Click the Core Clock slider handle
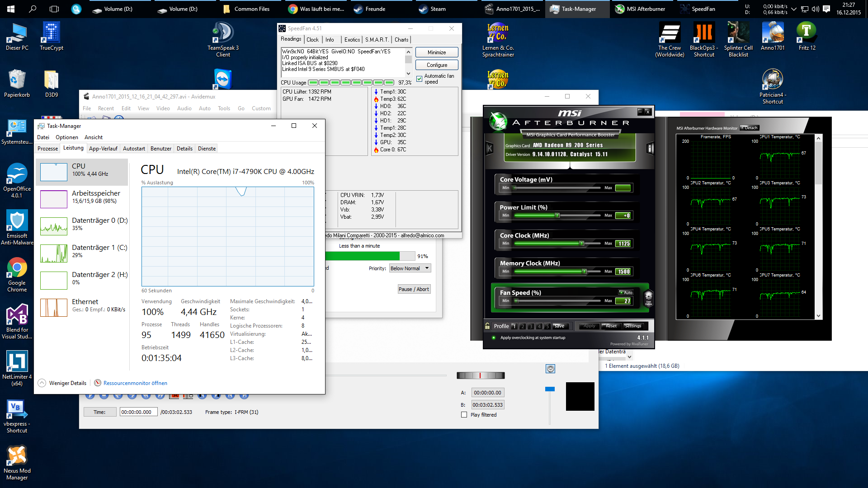The height and width of the screenshot is (488, 868). pyautogui.click(x=582, y=244)
